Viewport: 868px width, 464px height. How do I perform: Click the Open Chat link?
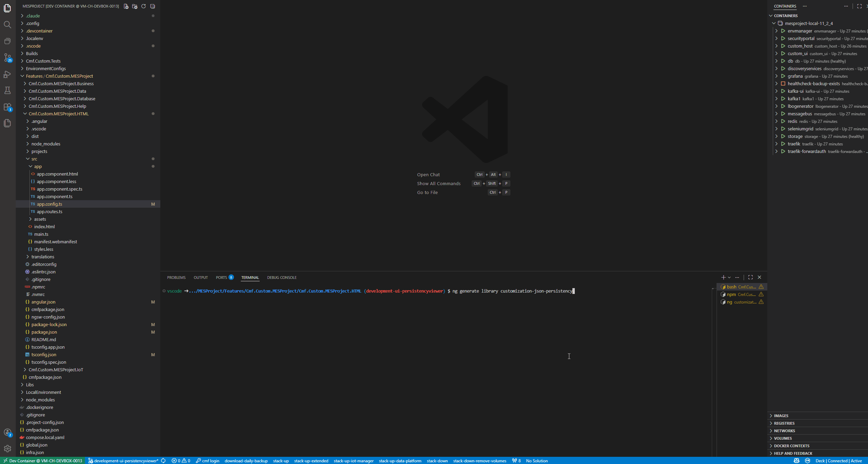coord(428,175)
